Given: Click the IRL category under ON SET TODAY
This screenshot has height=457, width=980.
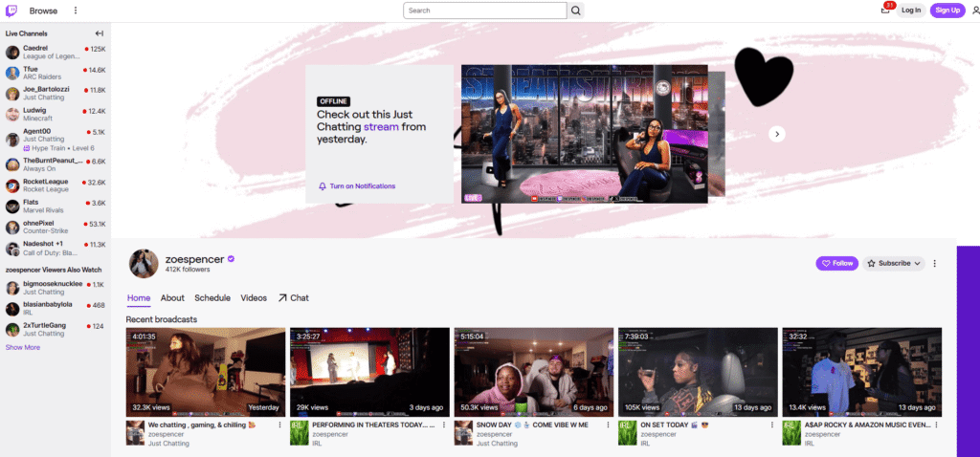Looking at the screenshot, I should click(x=645, y=444).
